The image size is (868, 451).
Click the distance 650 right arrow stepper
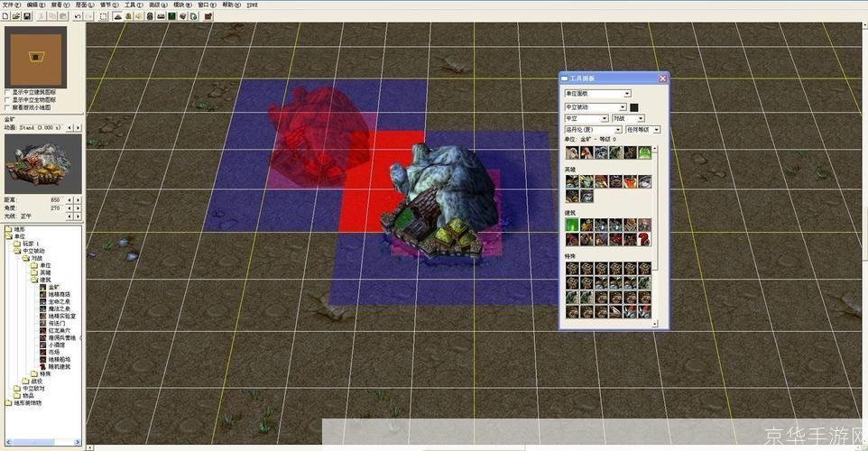click(x=78, y=199)
